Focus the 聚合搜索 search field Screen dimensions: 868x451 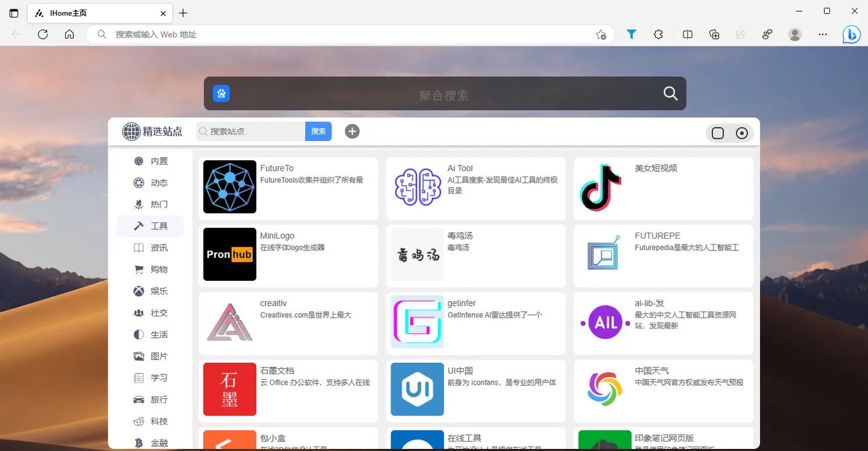point(444,95)
